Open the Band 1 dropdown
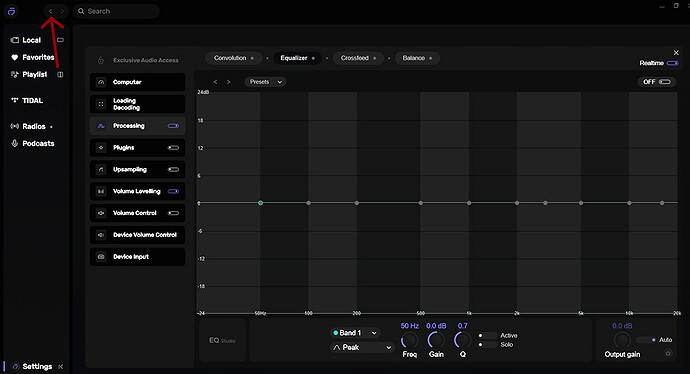The height and width of the screenshot is (374, 690). tap(355, 333)
